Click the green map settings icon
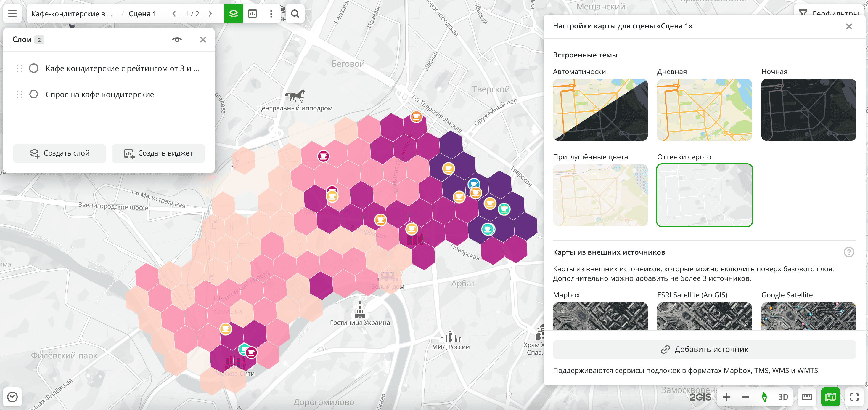 [830, 397]
